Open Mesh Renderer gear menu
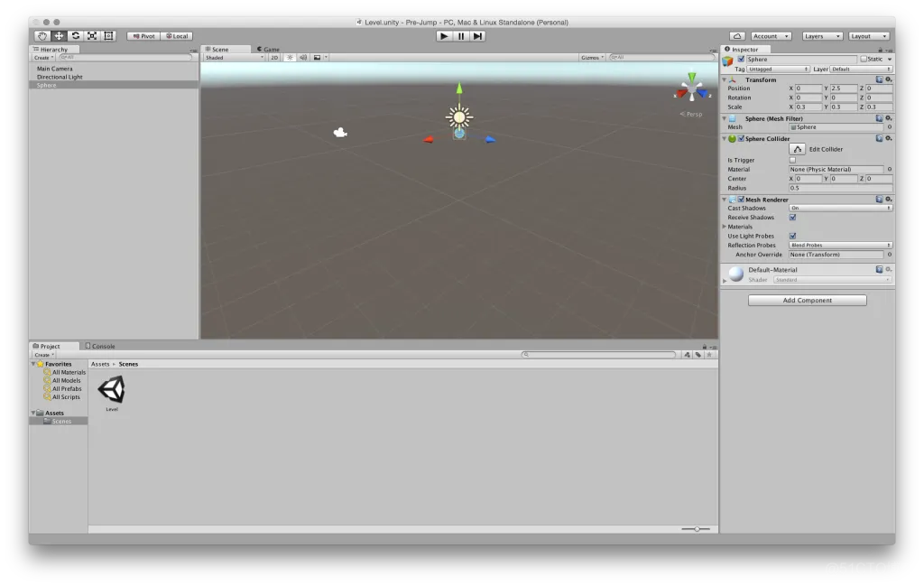The width and height of the screenshot is (924, 586). point(889,200)
